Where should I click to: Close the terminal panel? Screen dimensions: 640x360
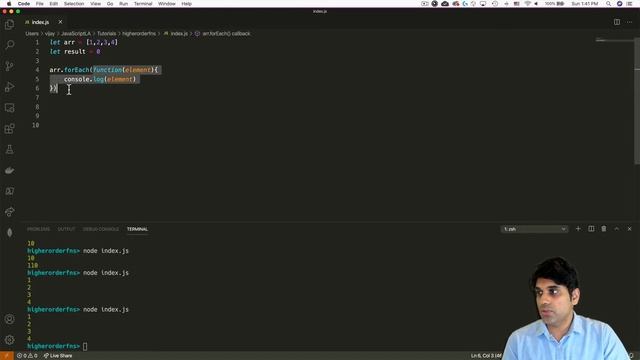click(629, 229)
